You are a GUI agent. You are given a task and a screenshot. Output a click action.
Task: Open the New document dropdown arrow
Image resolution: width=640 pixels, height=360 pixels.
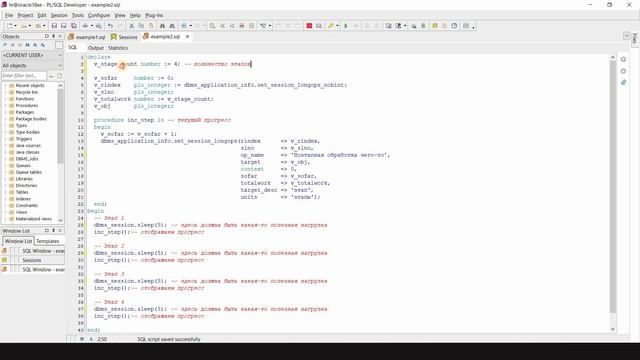16,26
